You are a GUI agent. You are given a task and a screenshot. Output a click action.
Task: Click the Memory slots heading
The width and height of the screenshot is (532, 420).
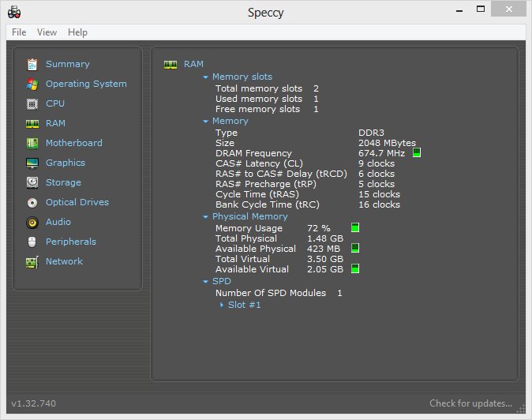[x=242, y=77]
